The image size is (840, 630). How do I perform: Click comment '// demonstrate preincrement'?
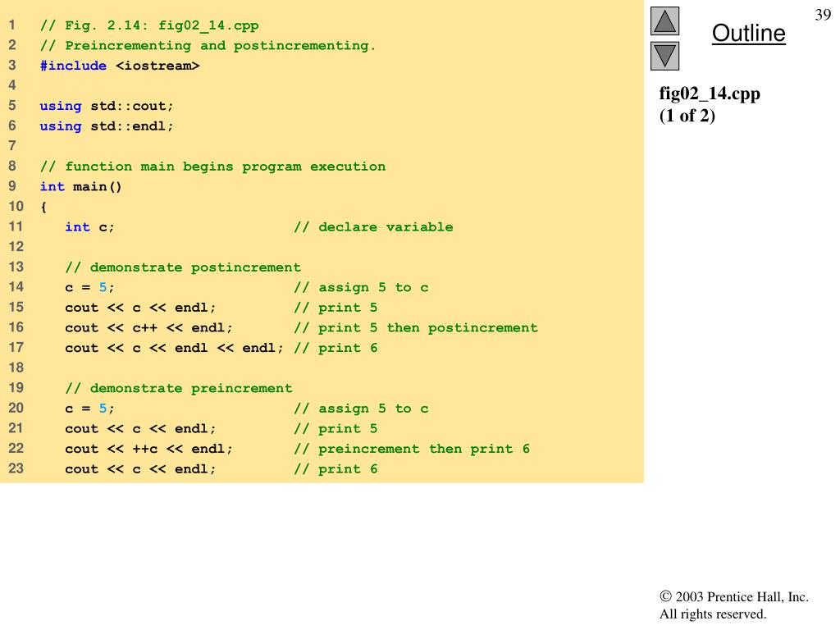click(x=178, y=388)
